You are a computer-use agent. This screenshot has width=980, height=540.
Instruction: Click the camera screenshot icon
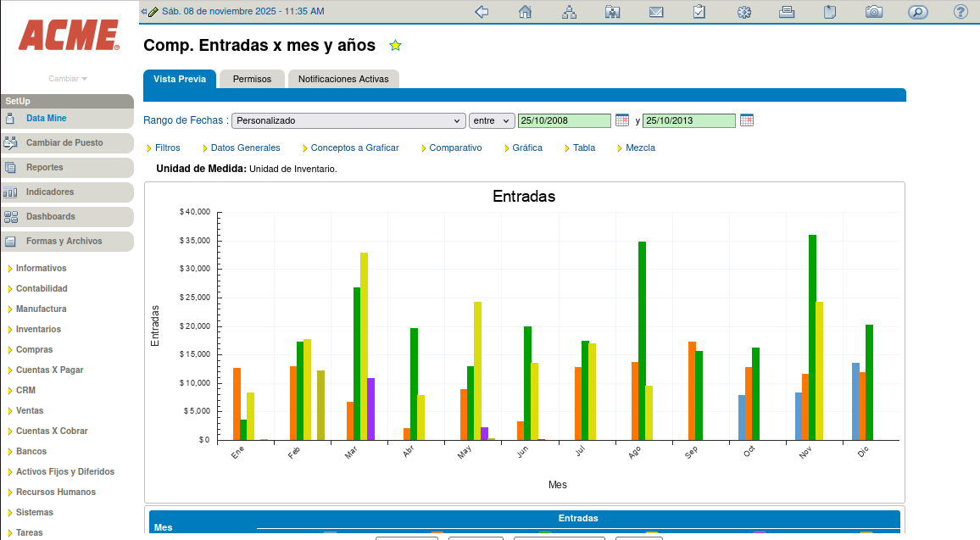pos(874,11)
